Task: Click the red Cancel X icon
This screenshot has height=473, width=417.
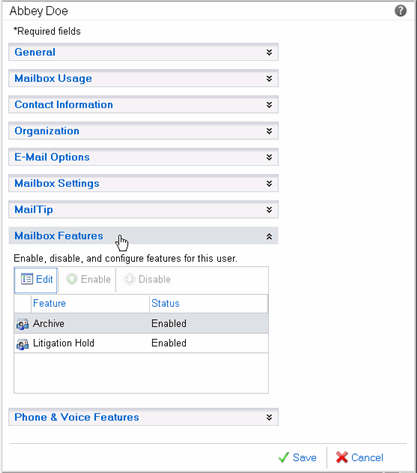Action: pyautogui.click(x=342, y=457)
